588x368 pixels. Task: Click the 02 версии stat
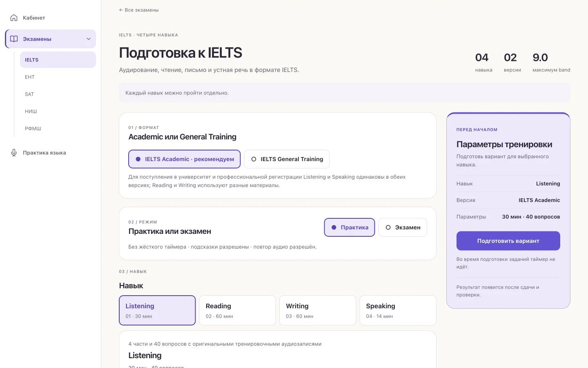pos(512,63)
